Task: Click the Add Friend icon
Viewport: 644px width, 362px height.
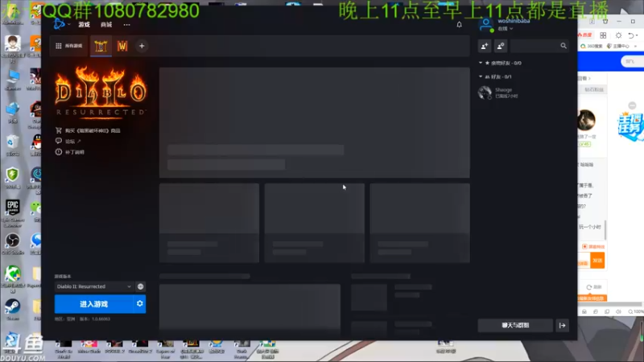Action: click(485, 46)
